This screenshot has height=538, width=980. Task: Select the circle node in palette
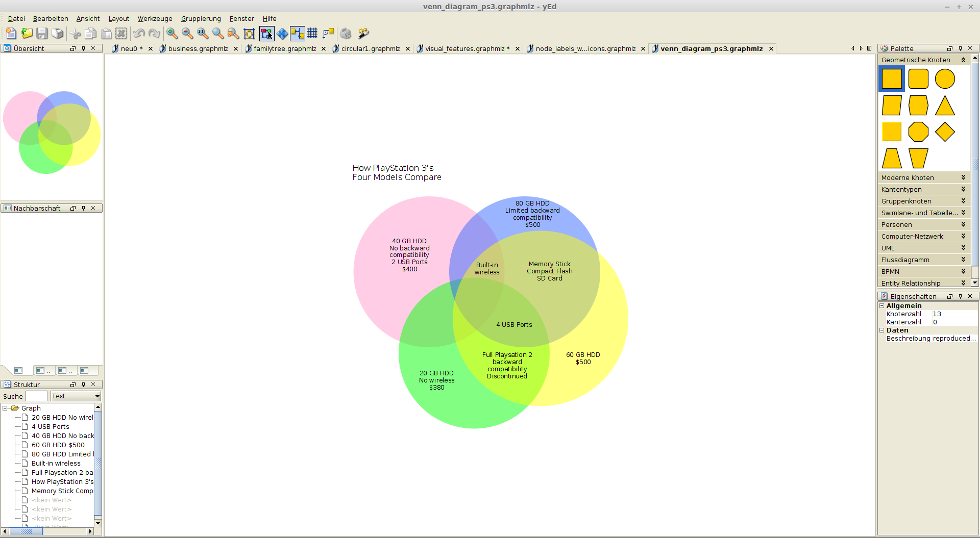point(945,79)
